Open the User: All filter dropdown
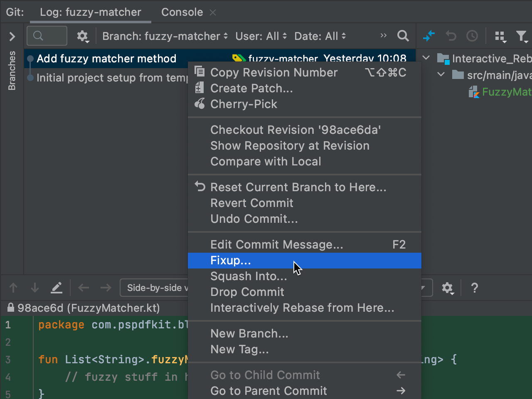This screenshot has width=532, height=399. click(x=261, y=36)
